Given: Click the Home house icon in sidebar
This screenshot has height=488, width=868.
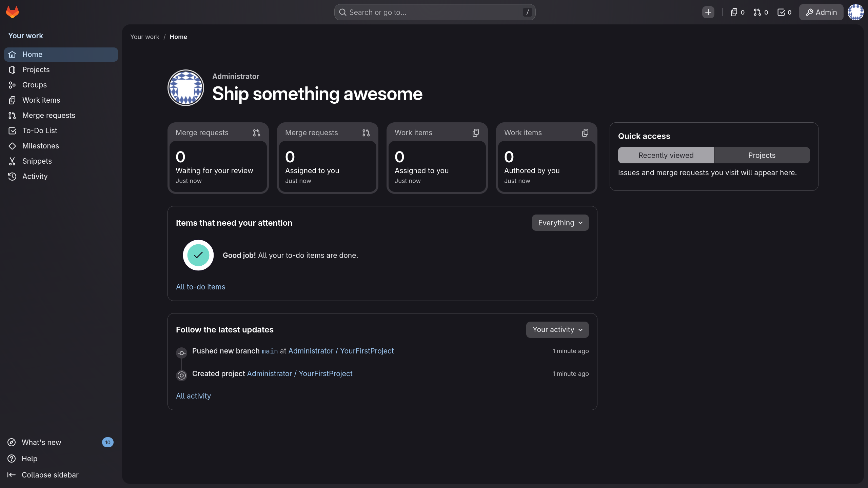Looking at the screenshot, I should point(12,54).
